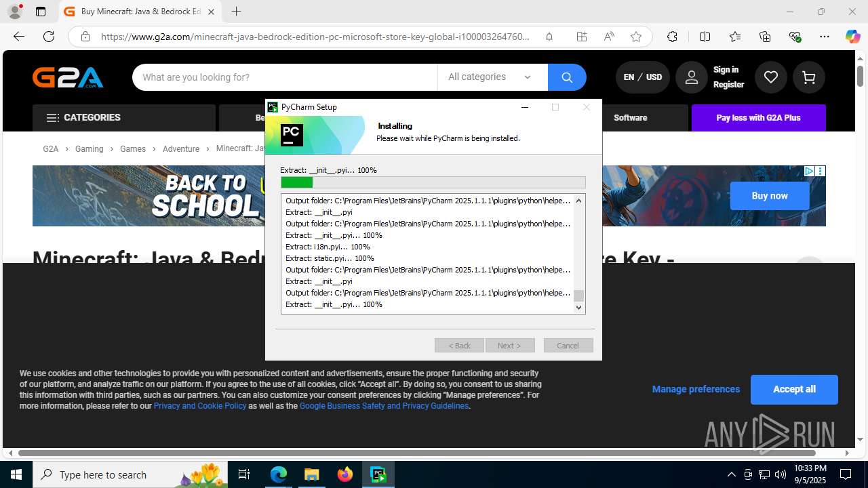
Task: Click the AdChoices icon on banner
Action: pyautogui.click(x=809, y=171)
